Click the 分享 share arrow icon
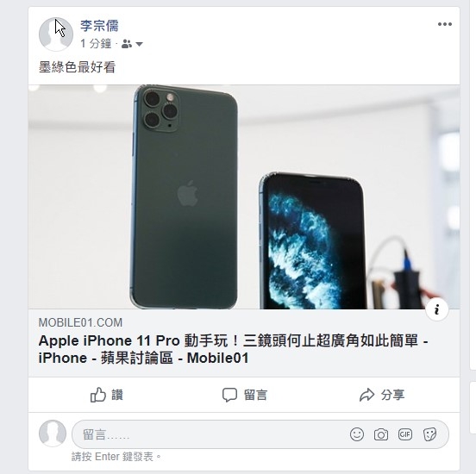 point(367,395)
